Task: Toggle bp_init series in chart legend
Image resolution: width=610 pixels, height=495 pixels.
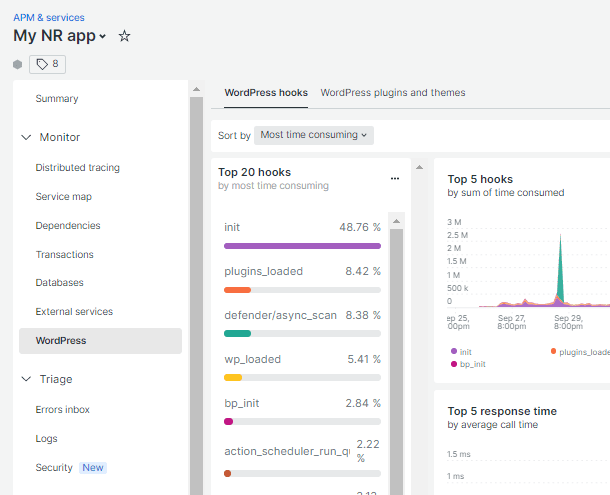Action: (x=468, y=364)
